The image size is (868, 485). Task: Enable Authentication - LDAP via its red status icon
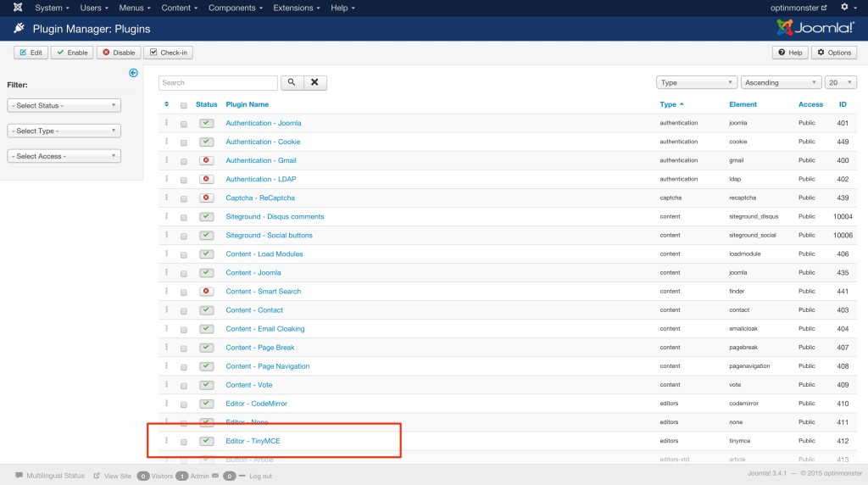pyautogui.click(x=207, y=180)
